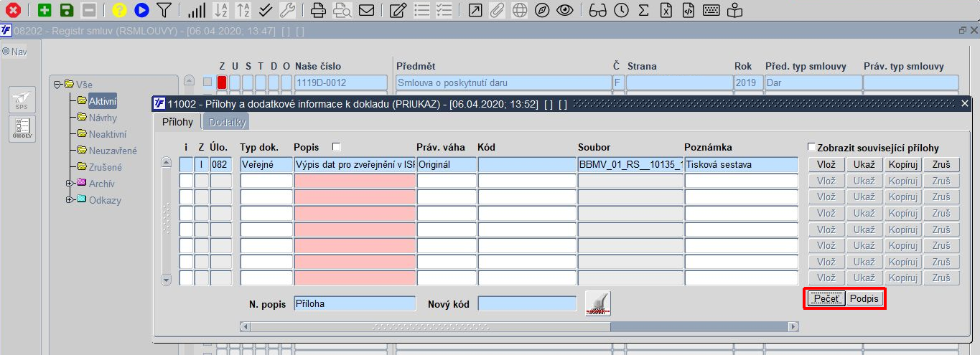Click the attachments list scroll up arrow
This screenshot has height=355, width=980.
pos(167,164)
